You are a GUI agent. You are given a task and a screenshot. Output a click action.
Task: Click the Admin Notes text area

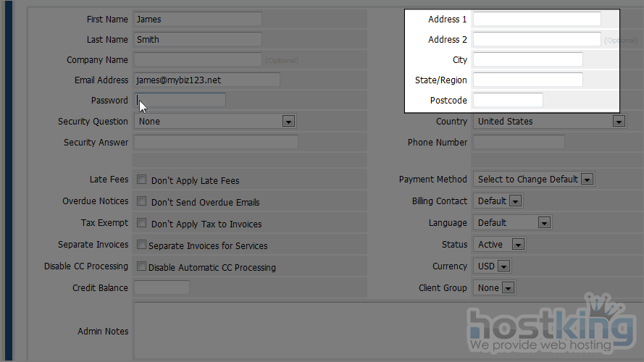click(x=384, y=331)
